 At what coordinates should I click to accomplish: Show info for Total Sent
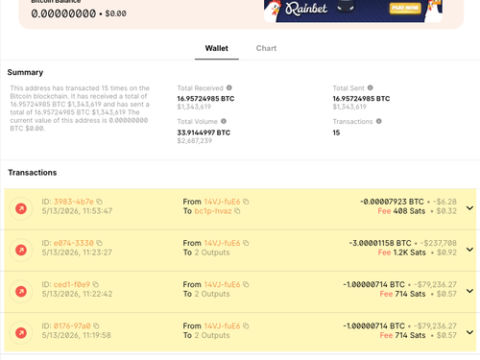click(x=370, y=88)
